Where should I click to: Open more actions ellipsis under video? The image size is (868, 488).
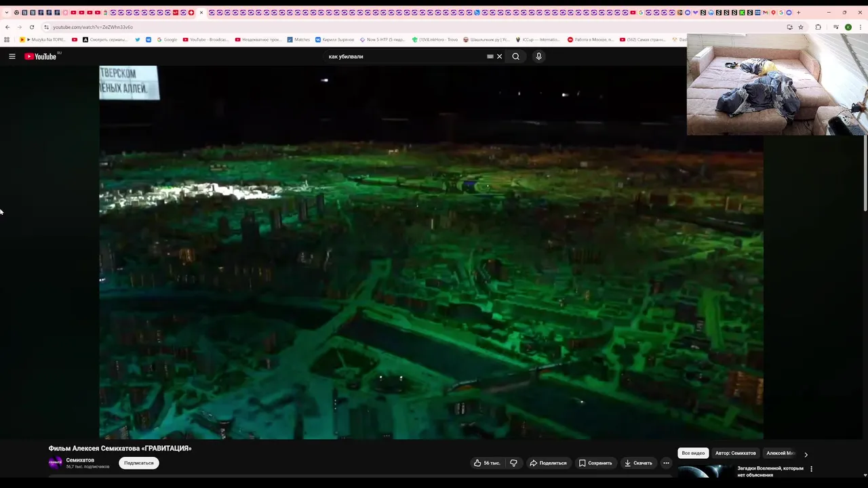pos(667,463)
